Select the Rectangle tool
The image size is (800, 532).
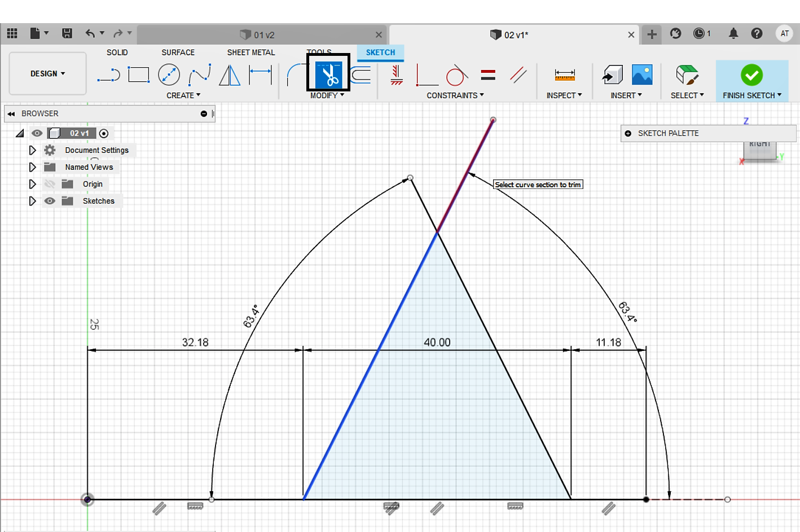click(x=138, y=74)
